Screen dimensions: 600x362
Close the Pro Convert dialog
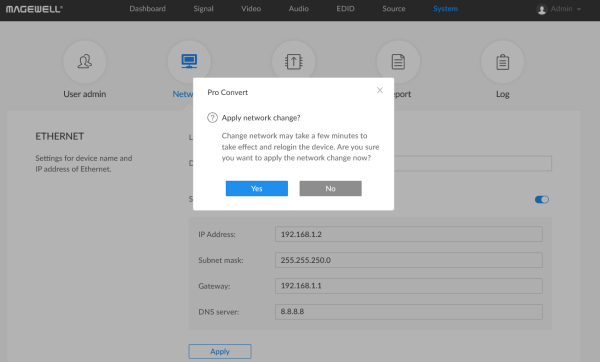380,90
